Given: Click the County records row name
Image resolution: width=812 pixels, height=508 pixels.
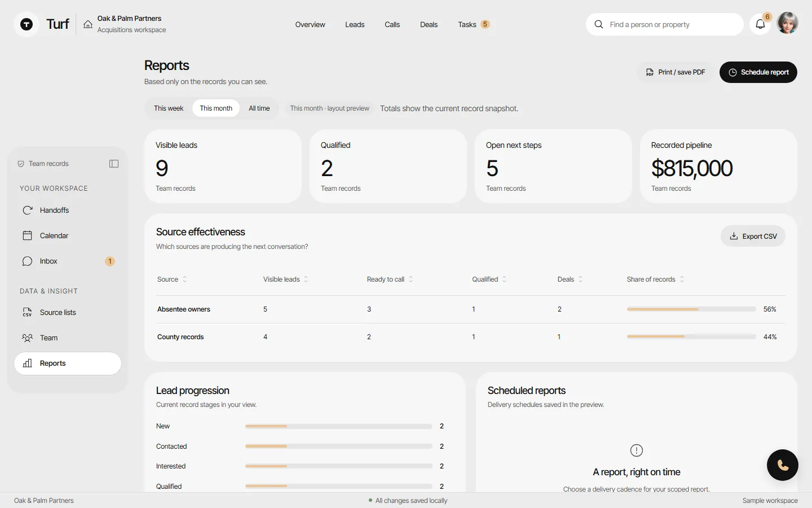Looking at the screenshot, I should (180, 337).
